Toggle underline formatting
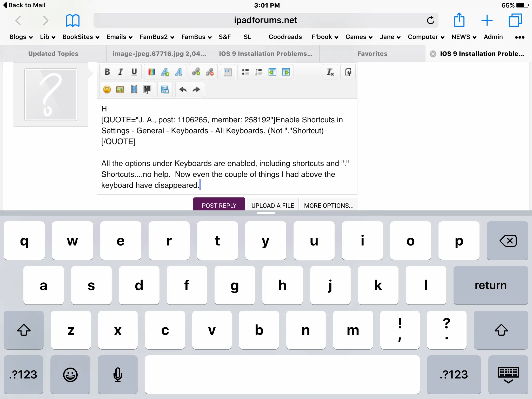Viewport: 532px width, 399px height. (134, 72)
